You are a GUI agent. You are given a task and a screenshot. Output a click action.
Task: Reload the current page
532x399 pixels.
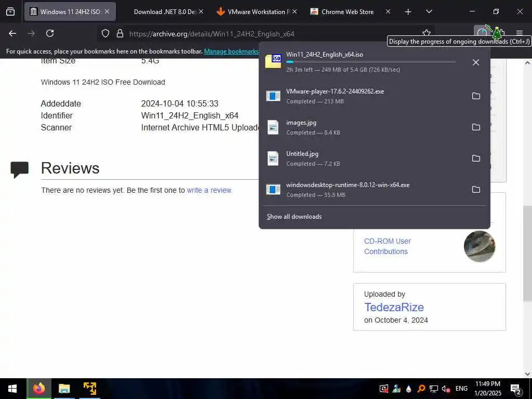click(x=50, y=33)
